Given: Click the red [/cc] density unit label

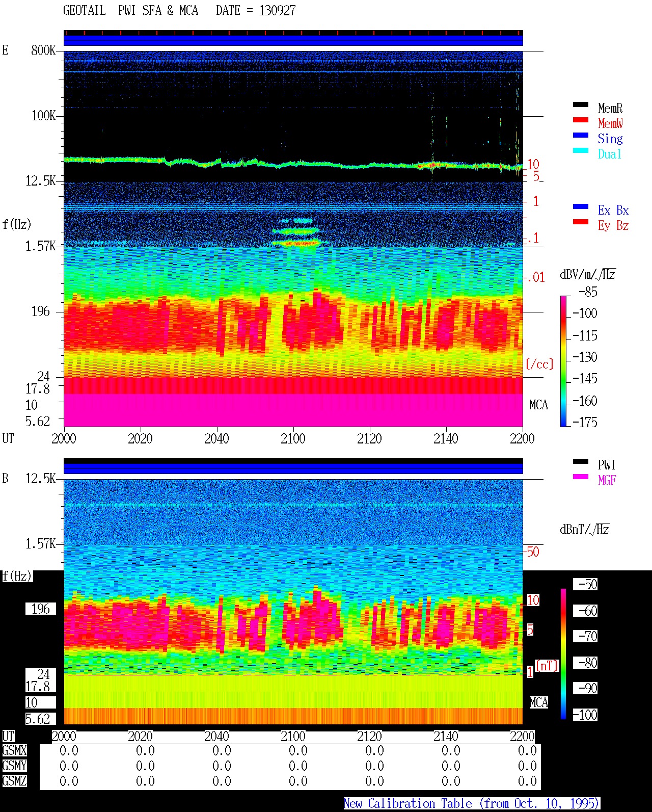Looking at the screenshot, I should [539, 364].
